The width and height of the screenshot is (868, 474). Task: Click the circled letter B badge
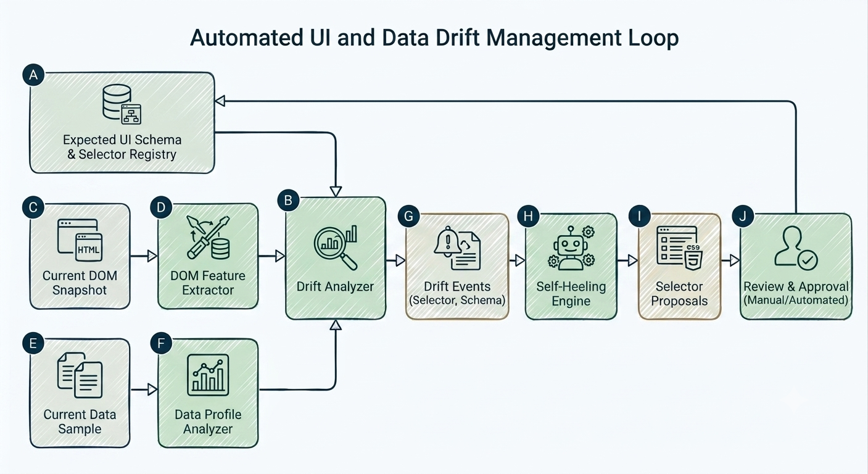tap(288, 199)
